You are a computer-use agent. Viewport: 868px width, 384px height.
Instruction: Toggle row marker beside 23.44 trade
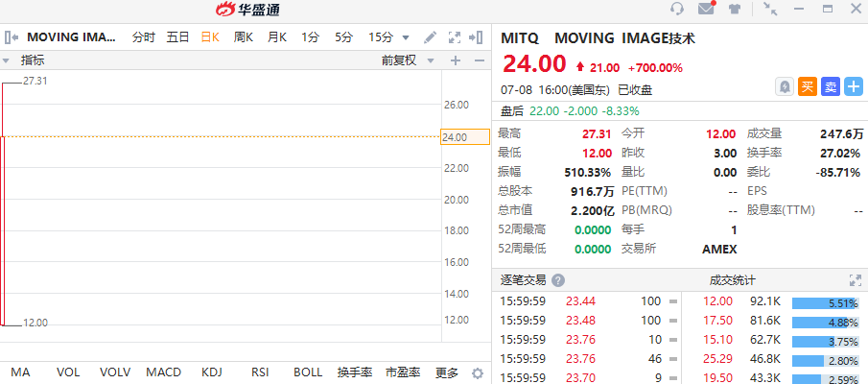(x=673, y=301)
